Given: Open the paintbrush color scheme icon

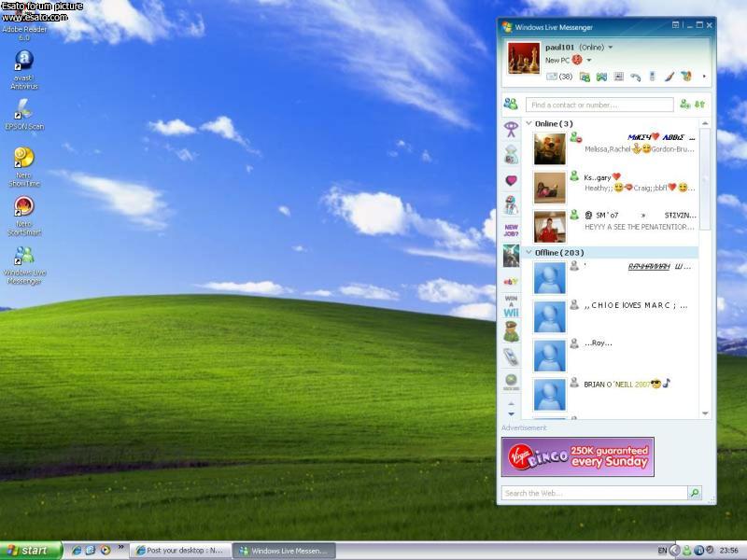Looking at the screenshot, I should (669, 77).
